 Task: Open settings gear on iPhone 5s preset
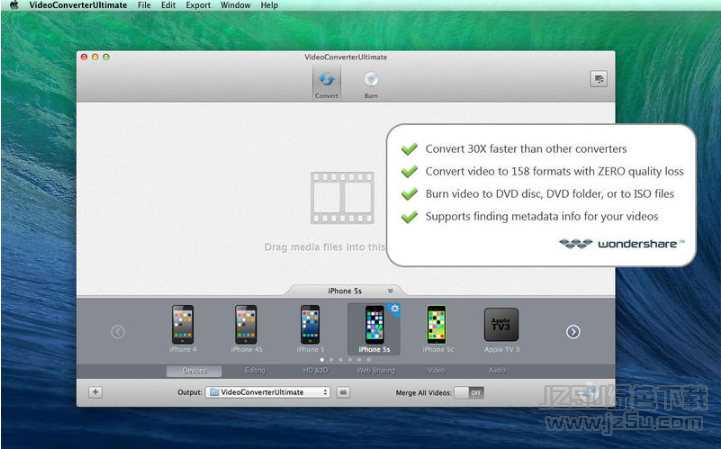coord(395,309)
